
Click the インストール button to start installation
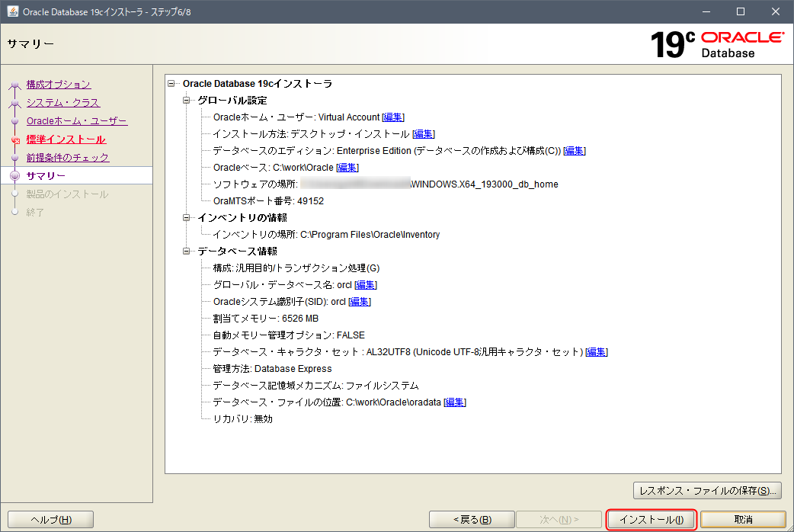(651, 518)
